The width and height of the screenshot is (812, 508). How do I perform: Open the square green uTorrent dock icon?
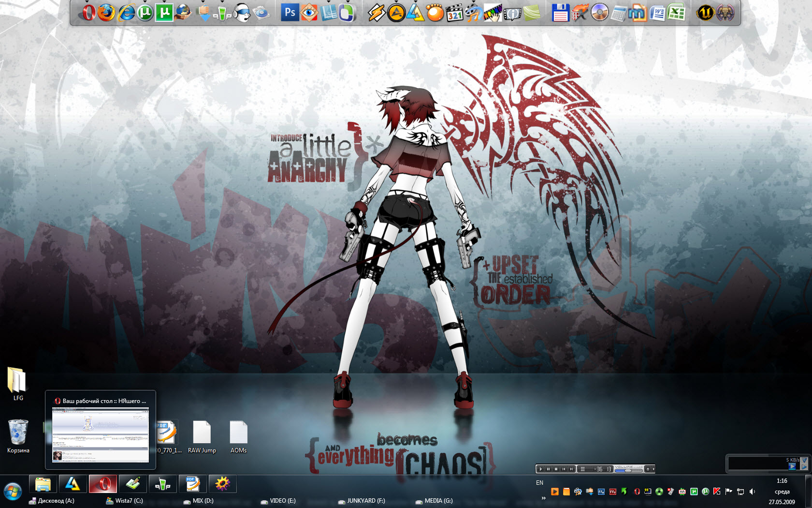tap(164, 13)
